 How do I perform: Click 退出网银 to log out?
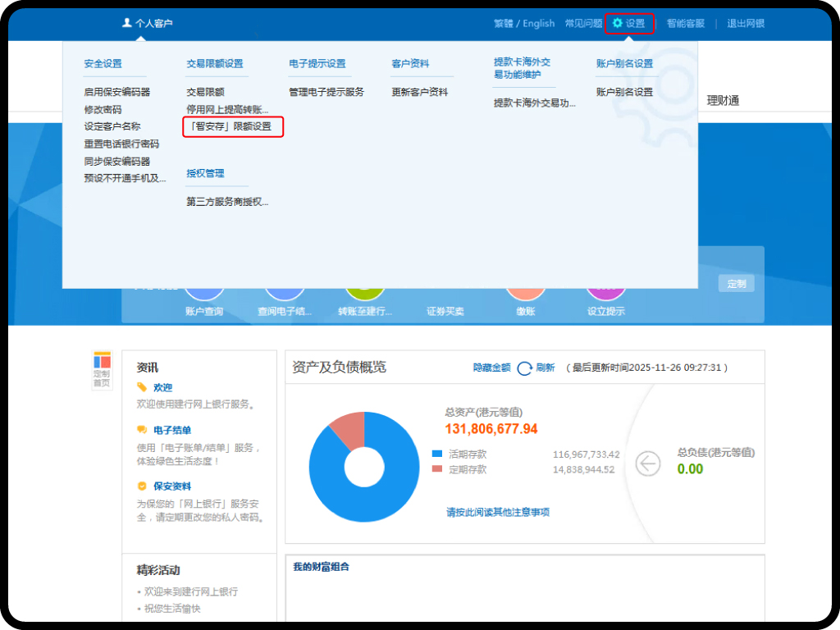tap(746, 23)
